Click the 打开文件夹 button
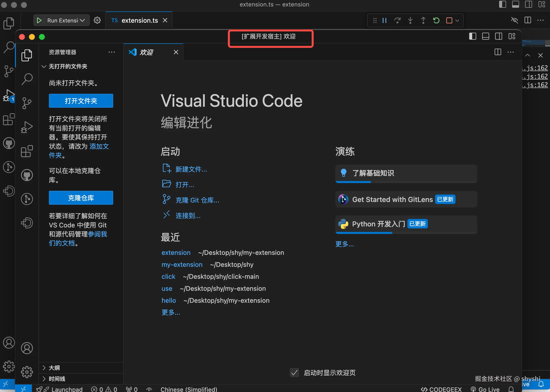The image size is (550, 392). tap(81, 101)
